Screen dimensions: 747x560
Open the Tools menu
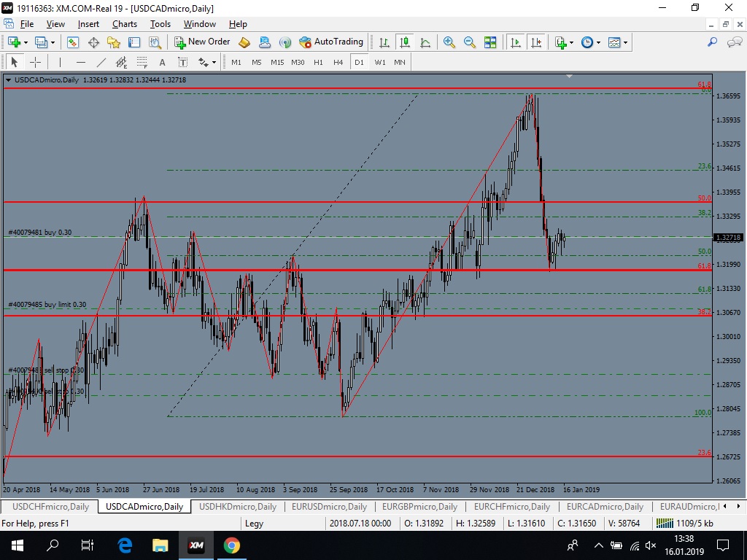point(160,24)
